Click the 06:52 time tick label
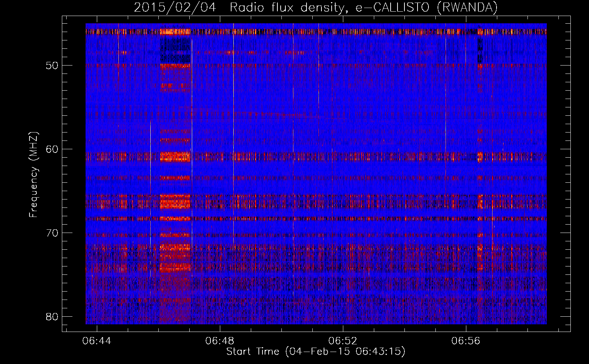 343,341
